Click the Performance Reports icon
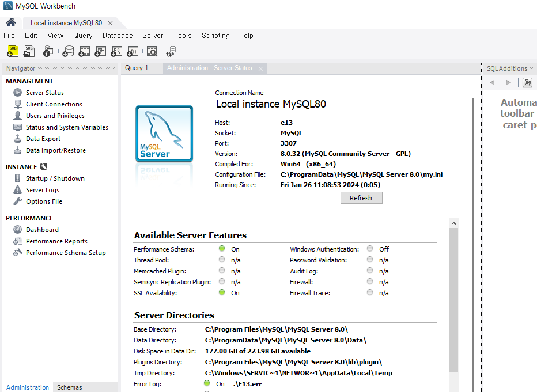 (17, 241)
